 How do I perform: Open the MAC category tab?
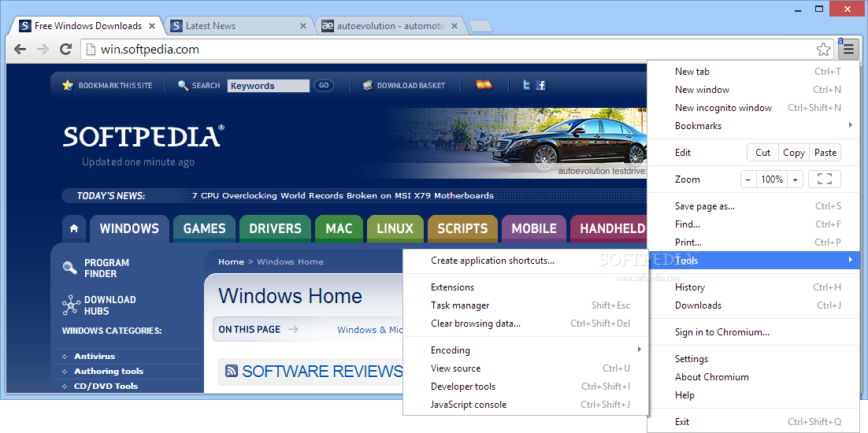[x=339, y=228]
